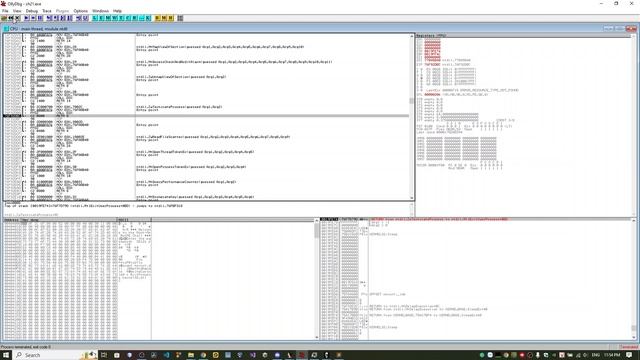The image size is (640, 360).
Task: Click the stack pane scrollbar thumb
Action: 634,328
